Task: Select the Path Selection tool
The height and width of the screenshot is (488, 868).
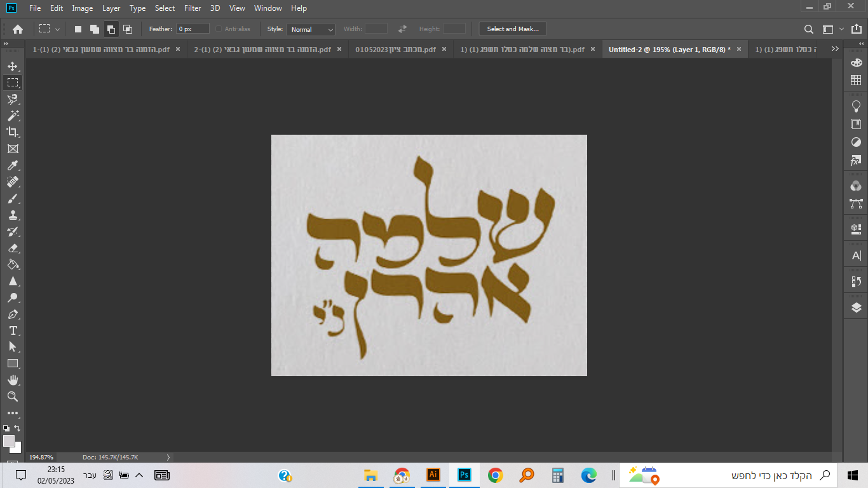Action: point(13,347)
